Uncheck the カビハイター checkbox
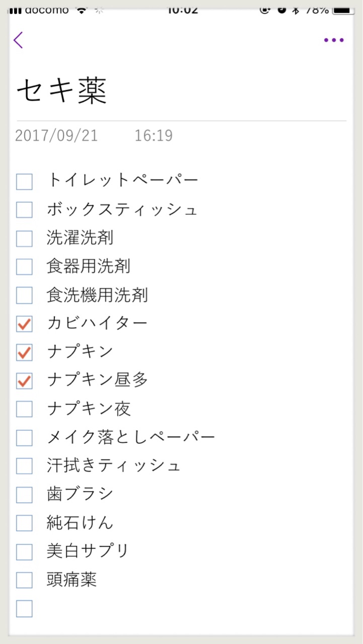Screen dimensions: 363x644 pos(24,324)
